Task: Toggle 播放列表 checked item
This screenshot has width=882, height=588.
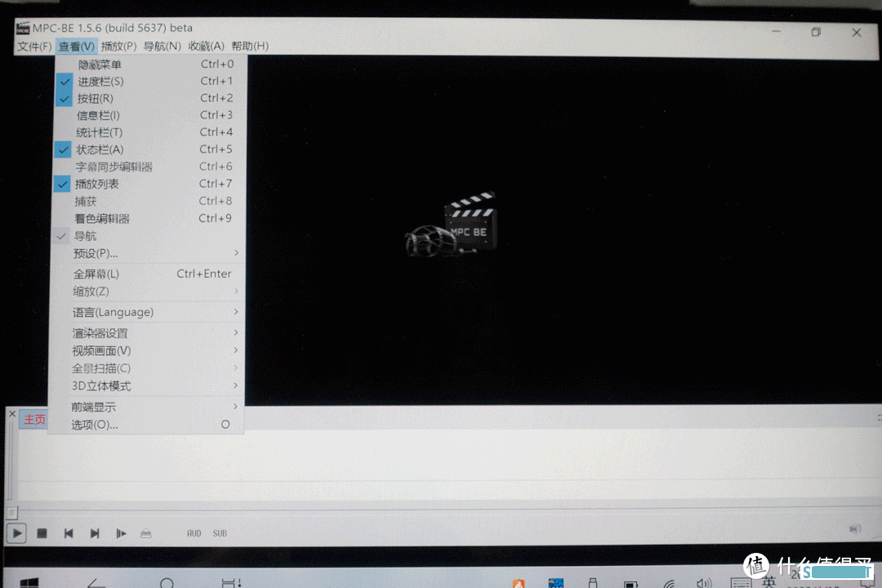Action: 149,184
